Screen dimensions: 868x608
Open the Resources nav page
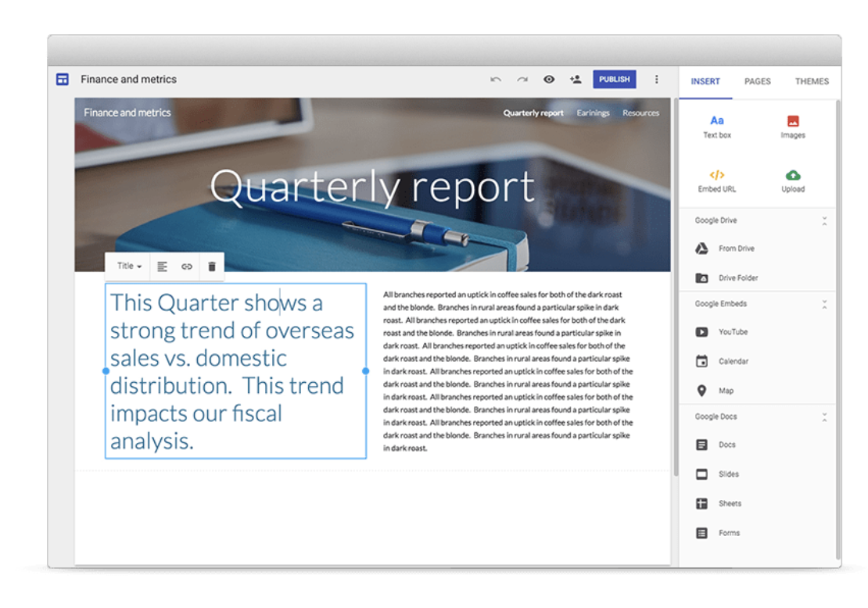click(x=640, y=113)
